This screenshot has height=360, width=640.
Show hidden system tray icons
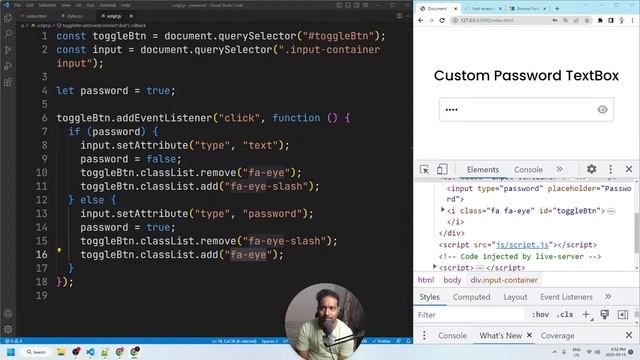[554, 352]
